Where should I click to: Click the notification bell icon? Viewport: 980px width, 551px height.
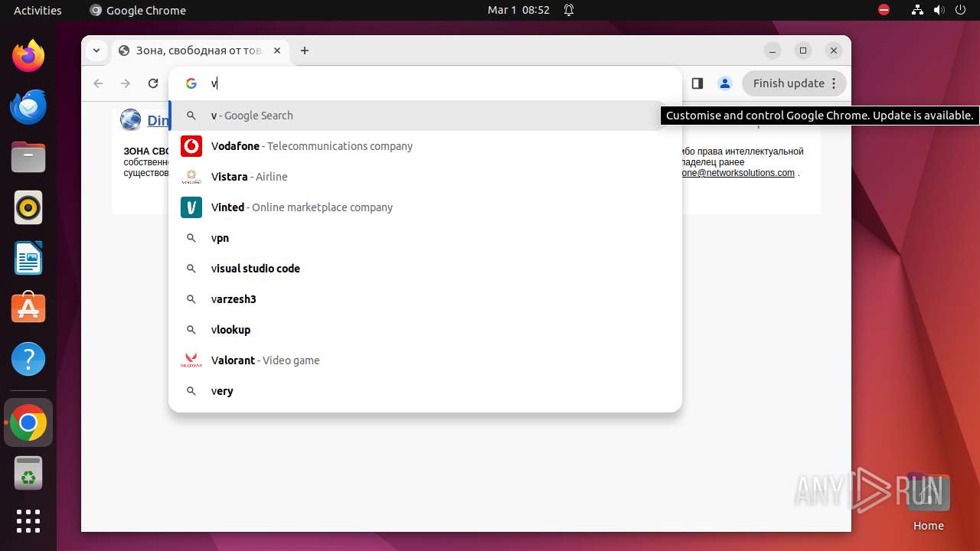tap(569, 10)
